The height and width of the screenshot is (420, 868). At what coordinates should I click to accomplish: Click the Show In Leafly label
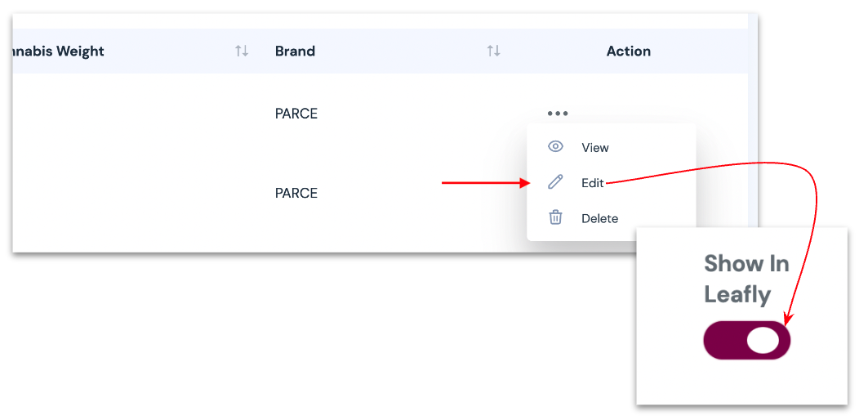746,279
